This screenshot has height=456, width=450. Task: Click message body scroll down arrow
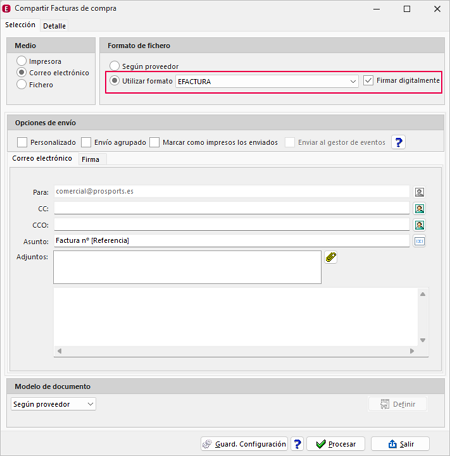pos(423,340)
